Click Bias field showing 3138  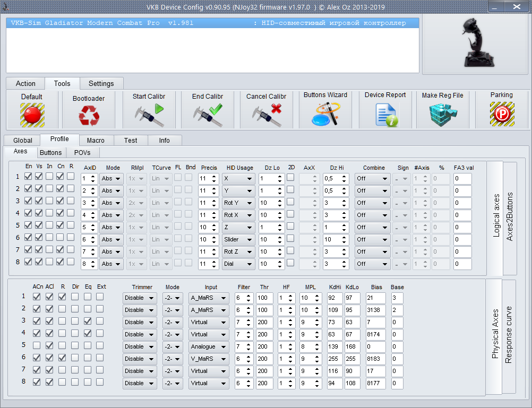(375, 310)
